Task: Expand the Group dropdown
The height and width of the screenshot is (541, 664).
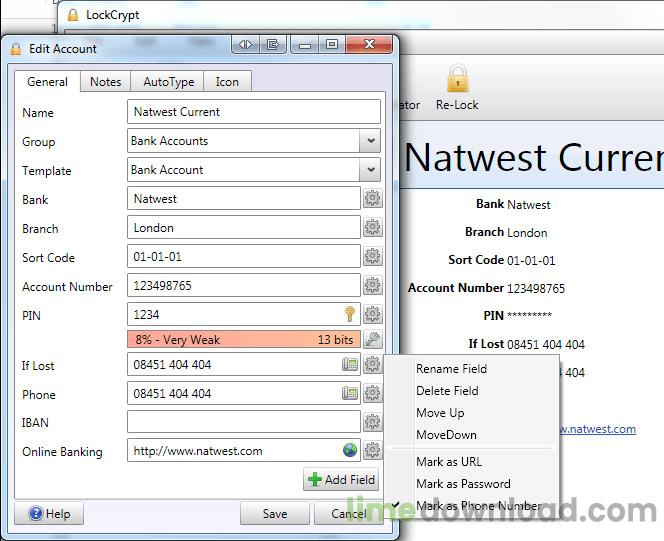Action: [x=370, y=141]
